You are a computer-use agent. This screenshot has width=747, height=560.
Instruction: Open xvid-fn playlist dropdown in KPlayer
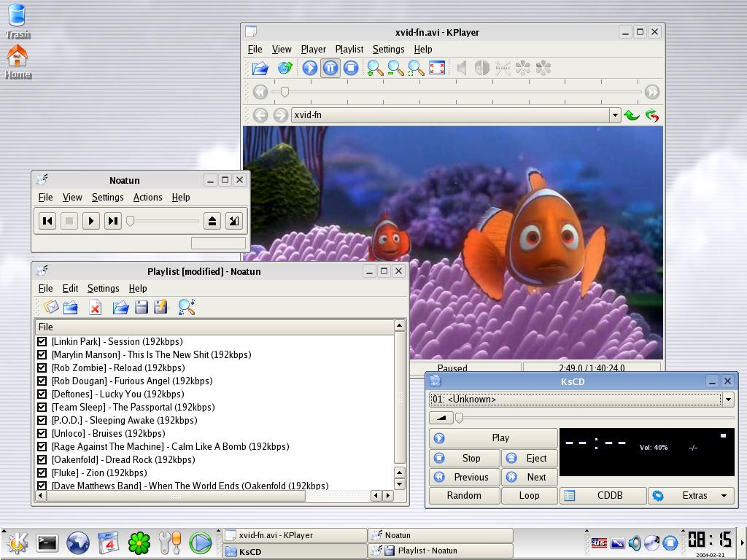tap(615, 115)
